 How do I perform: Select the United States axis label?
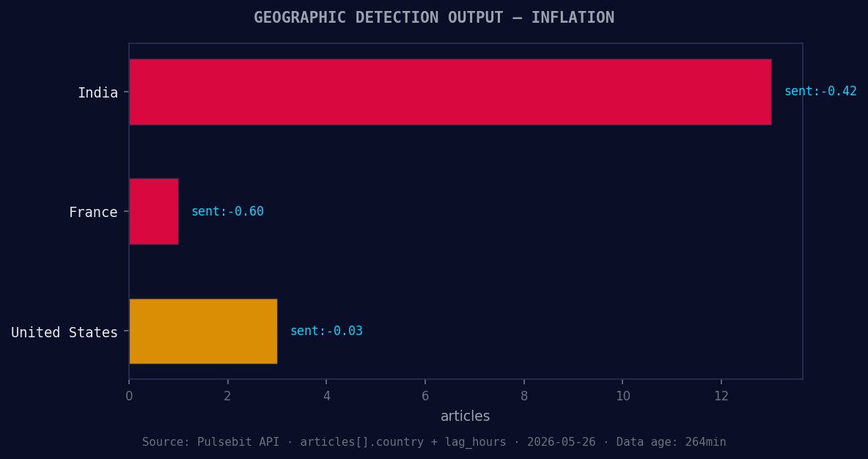point(65,332)
